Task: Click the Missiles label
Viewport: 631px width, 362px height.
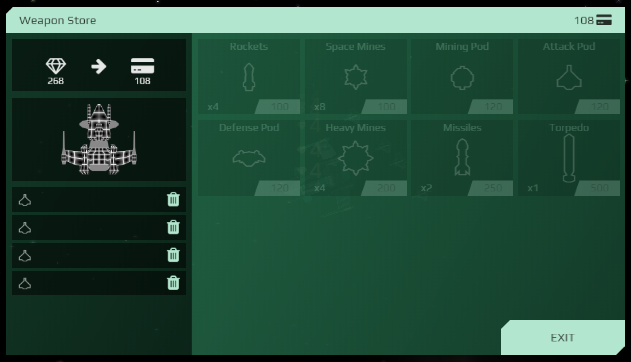Action: [462, 128]
